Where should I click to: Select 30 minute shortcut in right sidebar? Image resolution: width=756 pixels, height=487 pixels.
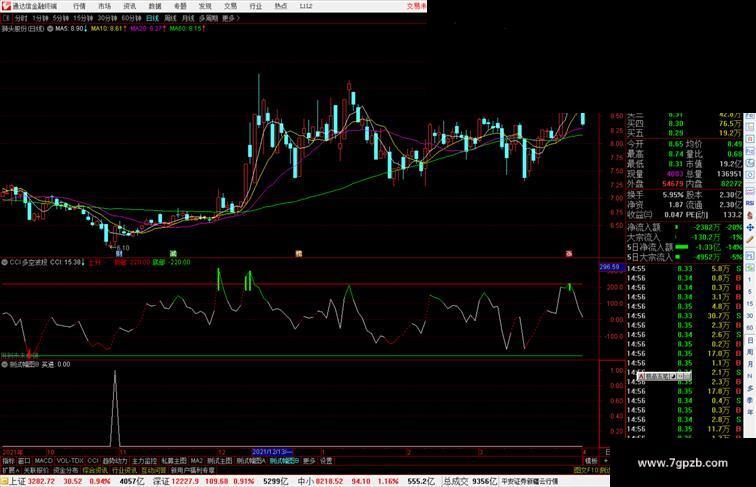click(750, 316)
